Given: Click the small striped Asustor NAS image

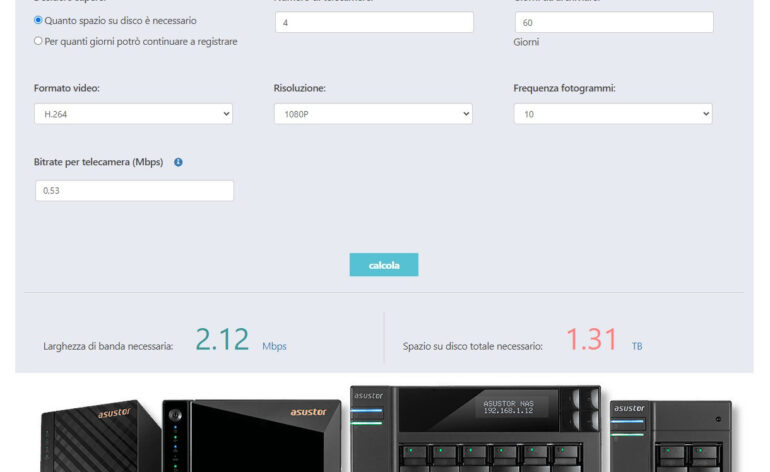Looking at the screenshot, I should (101, 436).
